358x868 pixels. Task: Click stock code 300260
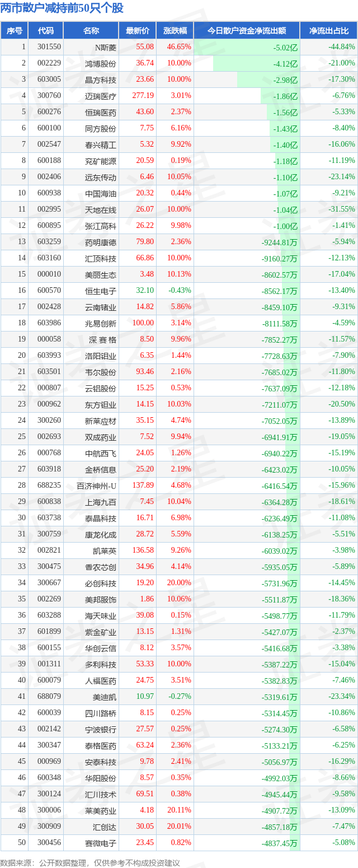pos(49,421)
